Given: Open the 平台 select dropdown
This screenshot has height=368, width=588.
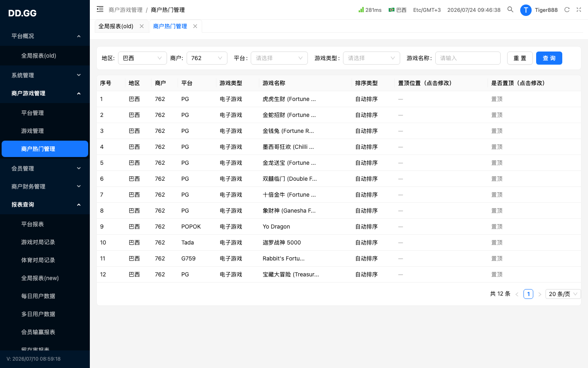Looking at the screenshot, I should (x=279, y=58).
